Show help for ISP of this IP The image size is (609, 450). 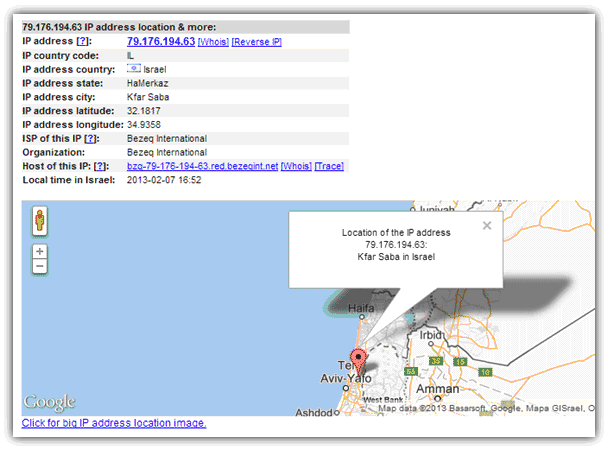pos(91,138)
